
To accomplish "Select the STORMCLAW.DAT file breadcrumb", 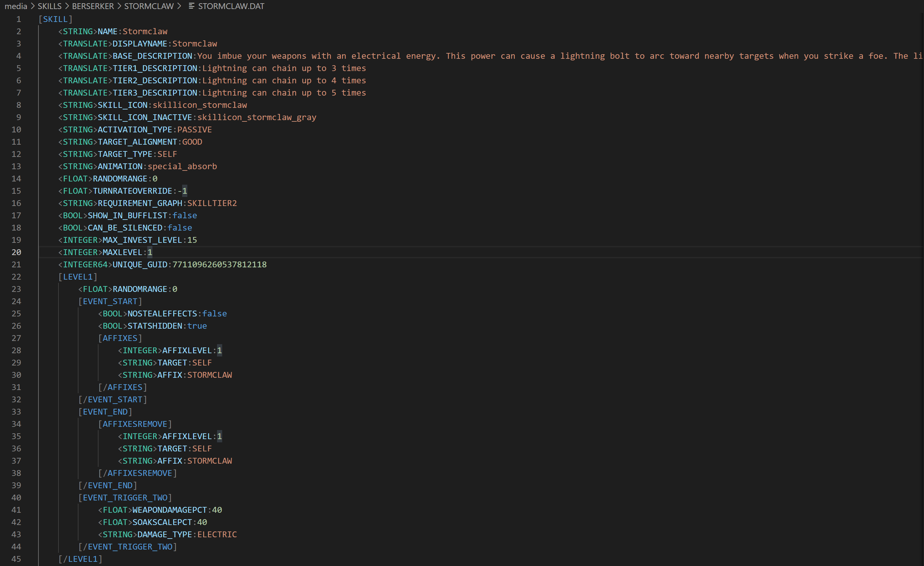I will click(x=231, y=6).
